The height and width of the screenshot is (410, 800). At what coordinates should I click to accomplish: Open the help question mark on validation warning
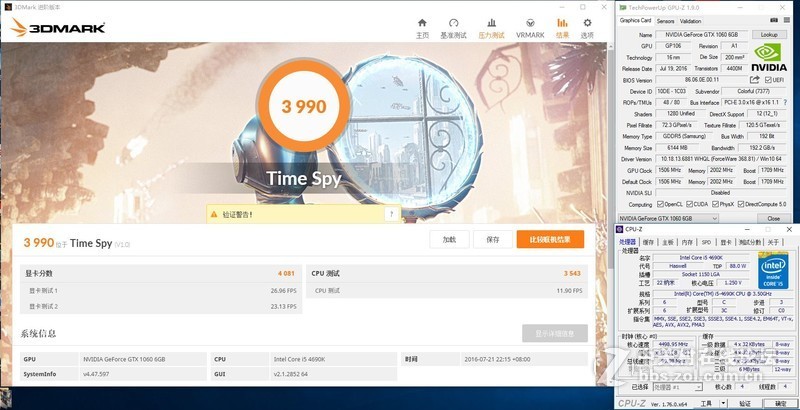[x=391, y=214]
